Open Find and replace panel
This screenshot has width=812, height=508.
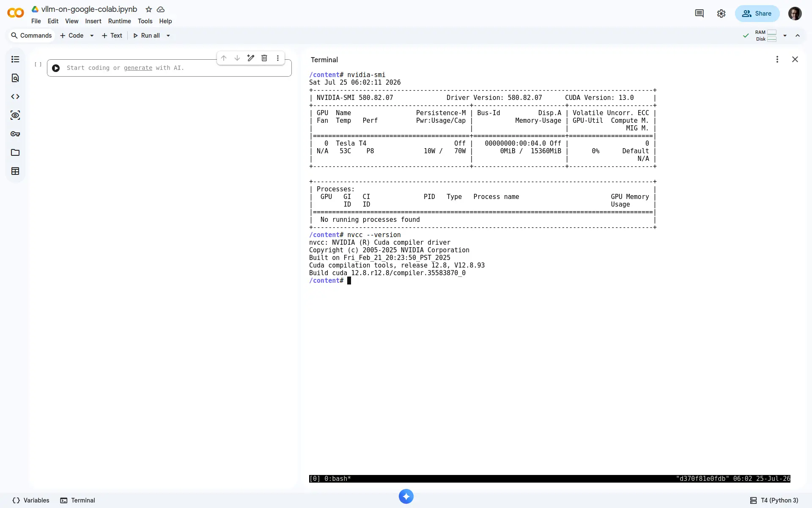[15, 78]
